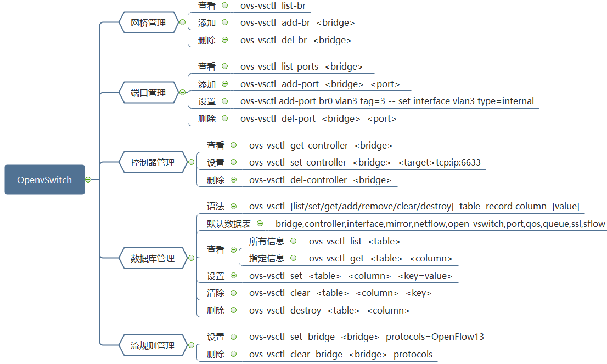Collapse the 端口管理 branch toggle
This screenshot has height=364, width=607.
tap(182, 93)
